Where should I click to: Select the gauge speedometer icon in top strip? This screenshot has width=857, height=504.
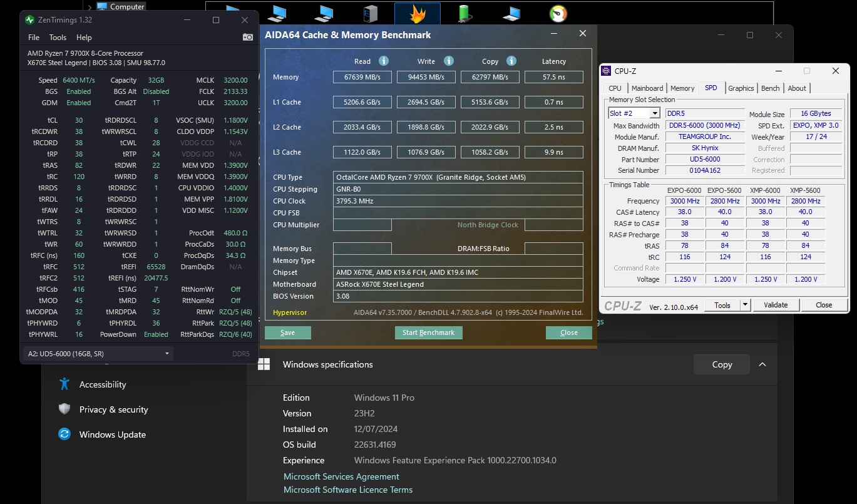tap(558, 13)
